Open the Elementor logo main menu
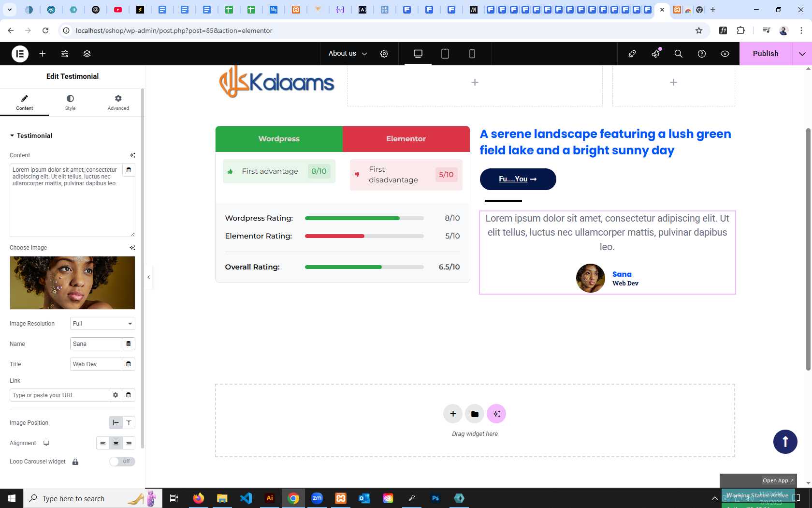 [20, 54]
